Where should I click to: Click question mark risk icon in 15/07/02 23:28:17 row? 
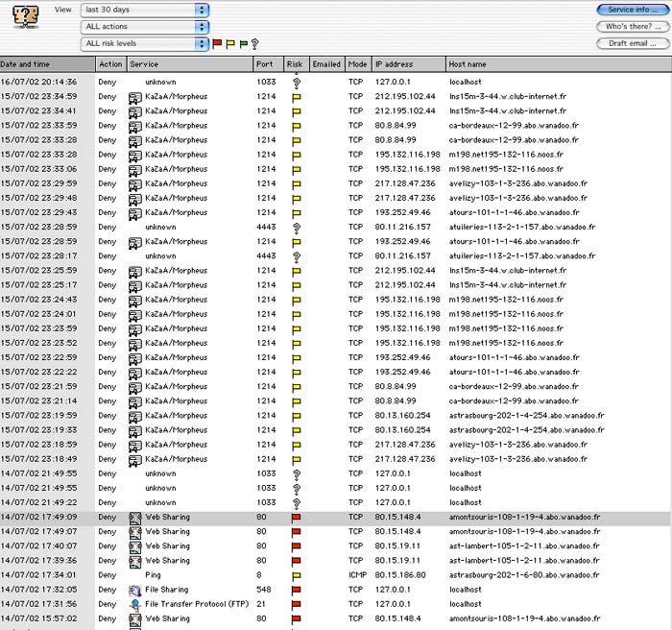(x=296, y=256)
